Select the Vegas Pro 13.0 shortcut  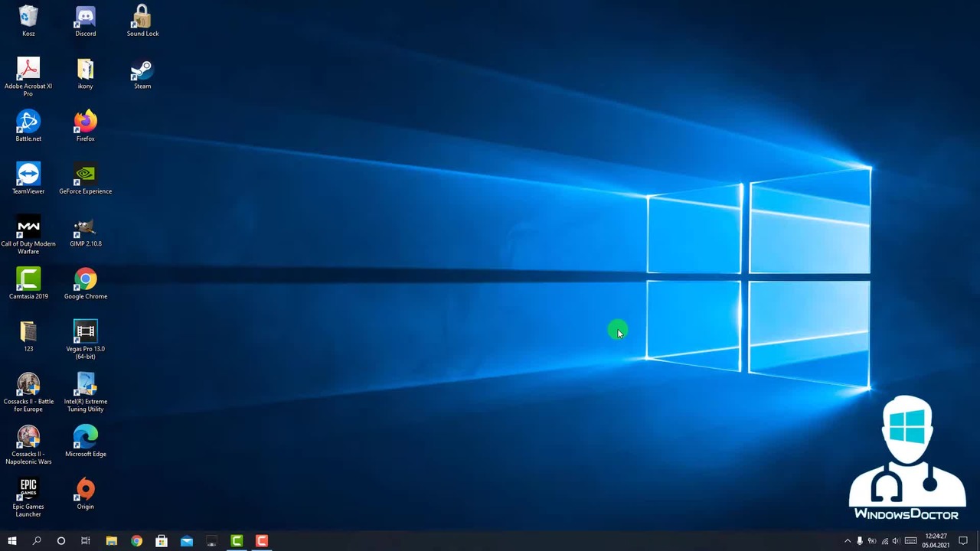(x=85, y=340)
